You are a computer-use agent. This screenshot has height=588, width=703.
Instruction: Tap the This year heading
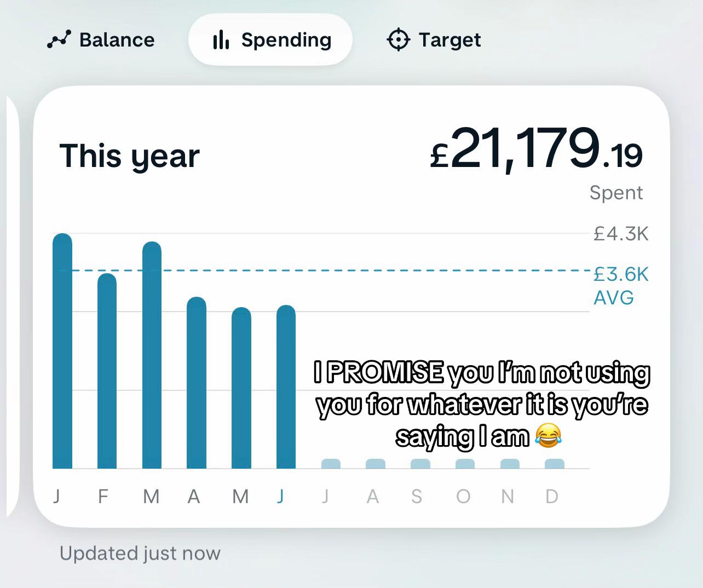129,156
